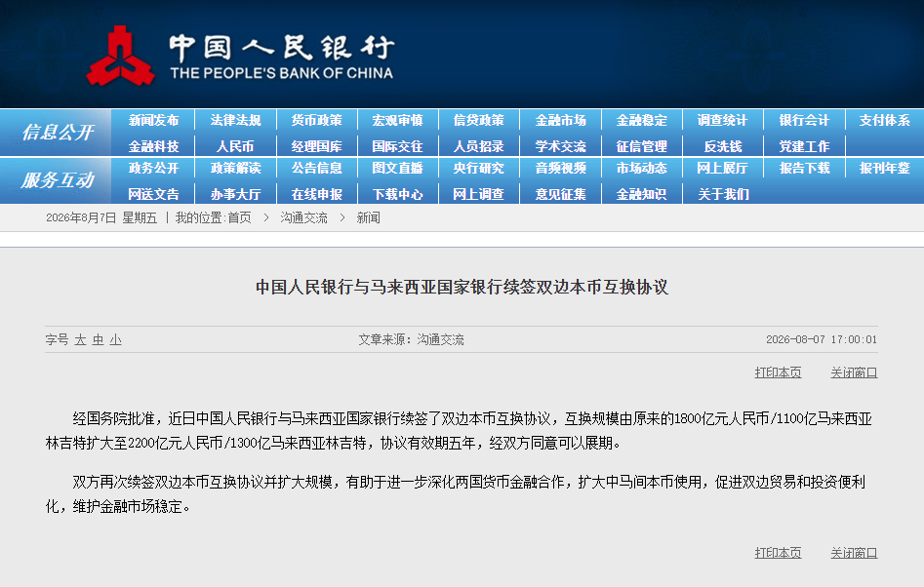The image size is (924, 587).
Task: Click bottom 打印本页 link
Action: (778, 553)
